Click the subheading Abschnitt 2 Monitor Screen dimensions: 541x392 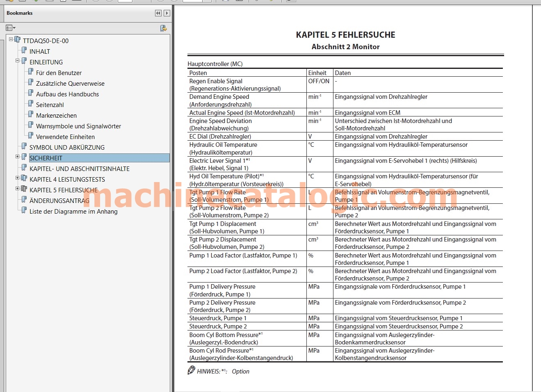(346, 47)
